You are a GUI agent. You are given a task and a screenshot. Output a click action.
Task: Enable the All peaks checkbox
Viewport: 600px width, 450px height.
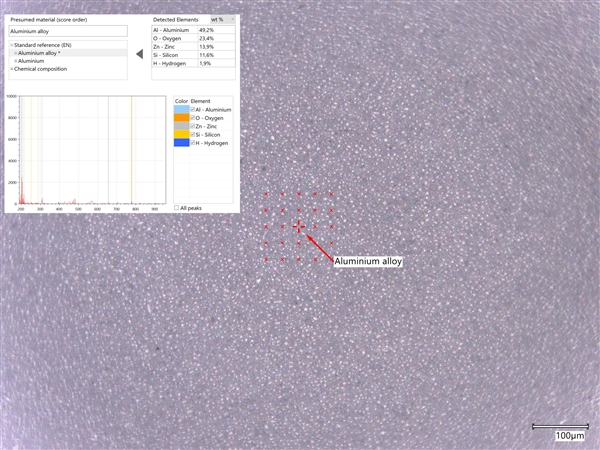(x=178, y=207)
